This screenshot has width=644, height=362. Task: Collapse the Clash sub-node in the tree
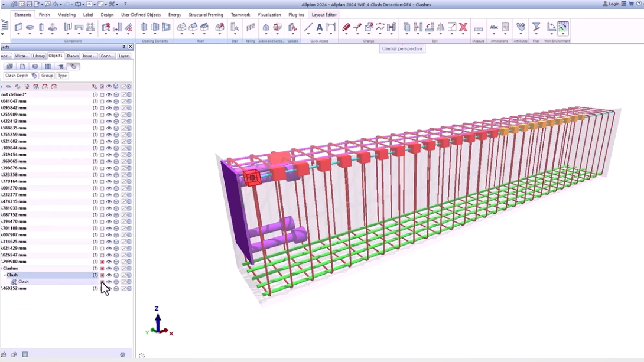(x=5, y=275)
